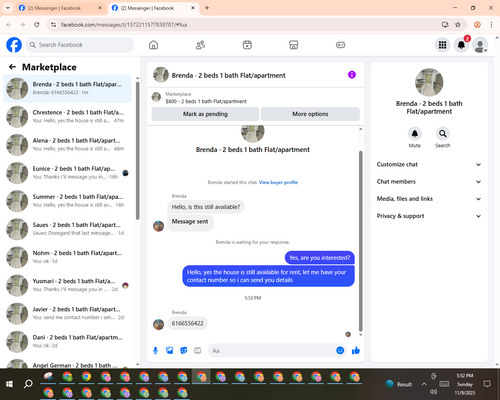The image size is (500, 400).
Task: Open the View buyer profile link
Action: [x=278, y=182]
